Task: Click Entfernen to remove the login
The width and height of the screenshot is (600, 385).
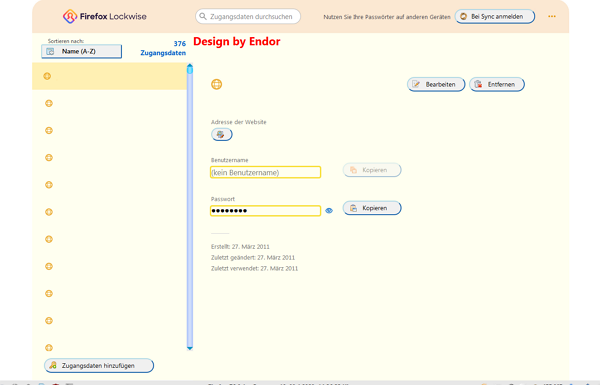Action: point(497,84)
